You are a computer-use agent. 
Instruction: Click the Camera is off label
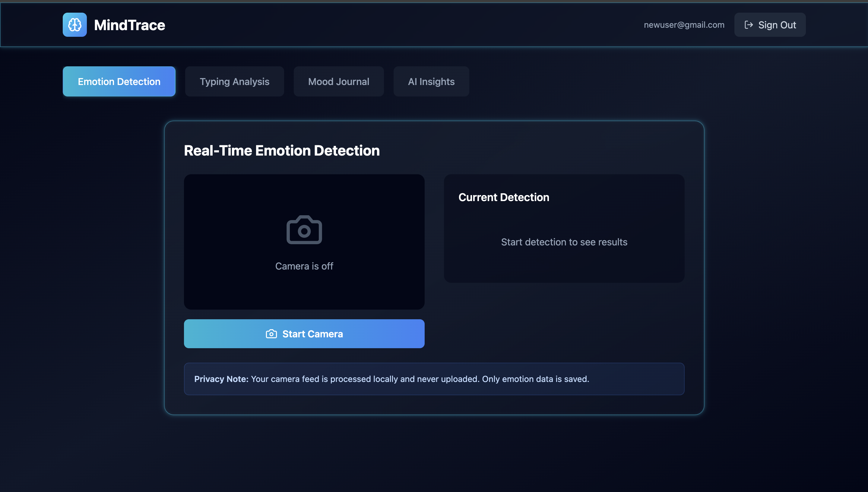[x=304, y=266]
